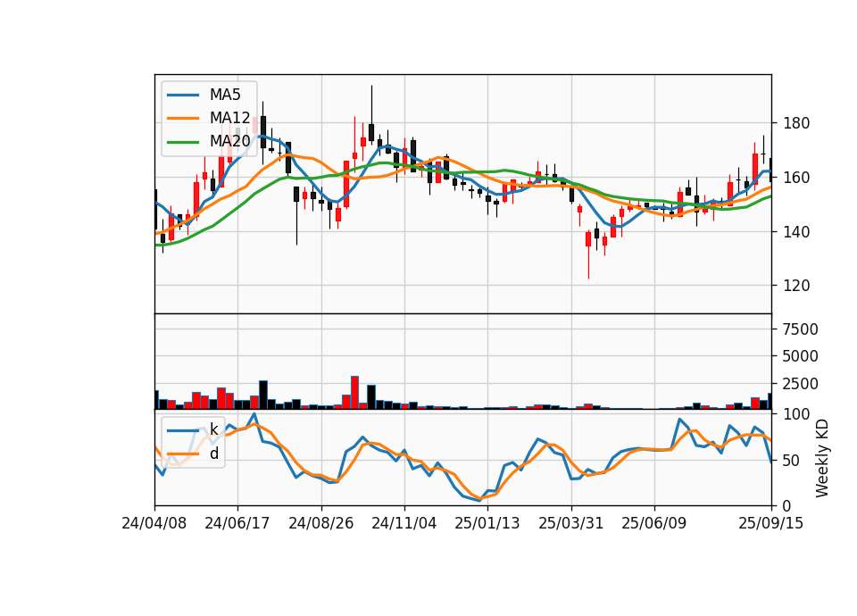Click the green MA20 legend line sample

point(183,142)
